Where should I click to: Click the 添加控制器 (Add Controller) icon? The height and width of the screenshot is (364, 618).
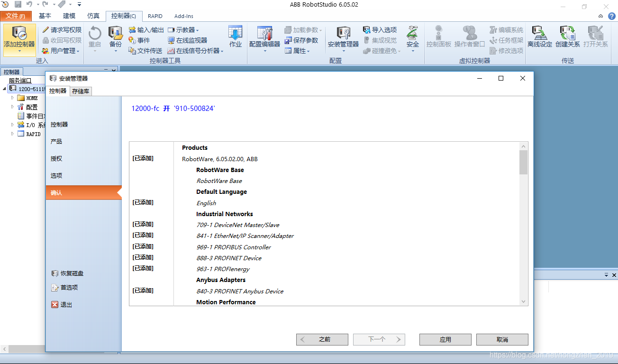(19, 33)
